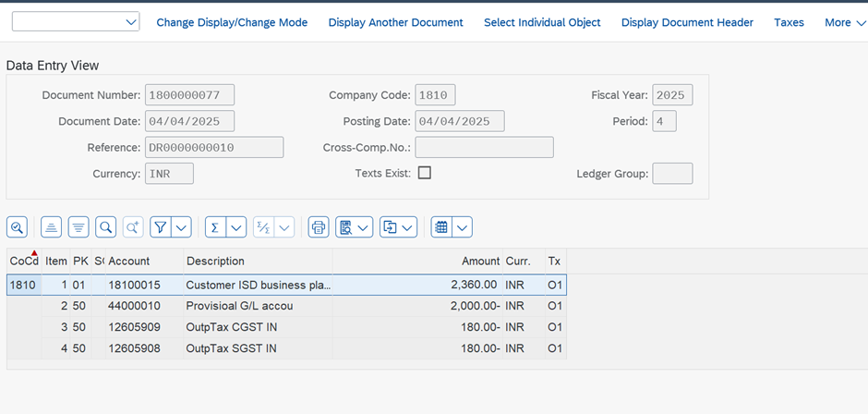The height and width of the screenshot is (414, 868).
Task: Click the Curr. column header
Action: point(524,261)
